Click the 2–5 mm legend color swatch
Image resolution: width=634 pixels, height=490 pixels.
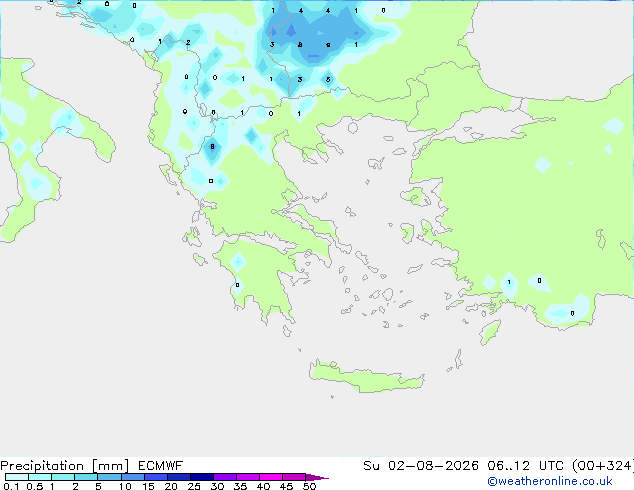[x=86, y=477]
